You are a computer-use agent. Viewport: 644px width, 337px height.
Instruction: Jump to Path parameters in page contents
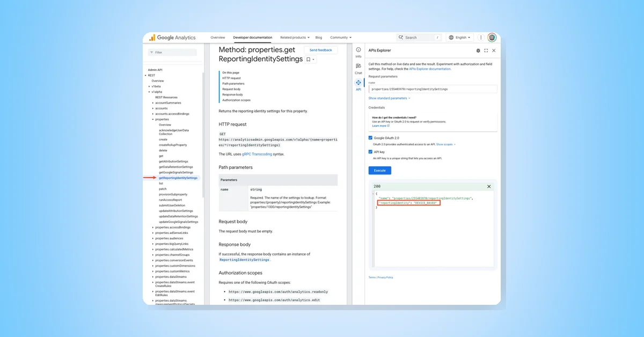point(233,84)
